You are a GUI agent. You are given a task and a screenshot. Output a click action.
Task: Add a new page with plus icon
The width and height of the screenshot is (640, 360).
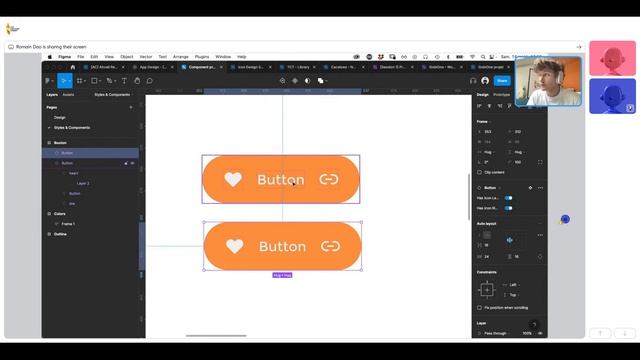131,107
